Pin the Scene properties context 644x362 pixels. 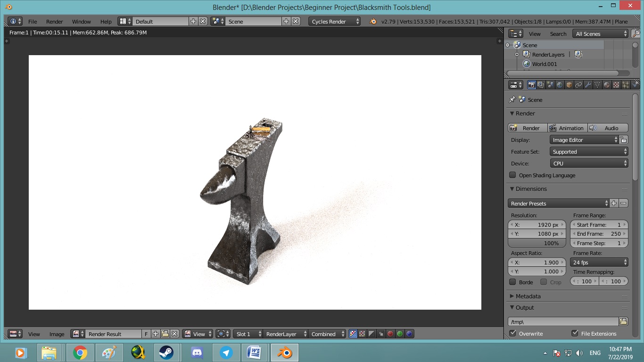[x=512, y=100]
